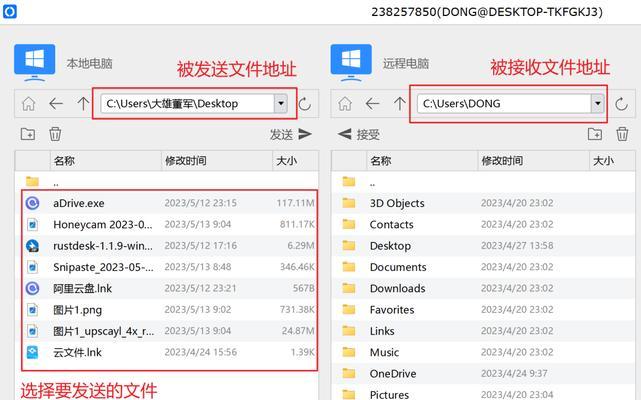Click the Downloads folder icon
Viewport: 641px width, 400px height.
click(349, 288)
